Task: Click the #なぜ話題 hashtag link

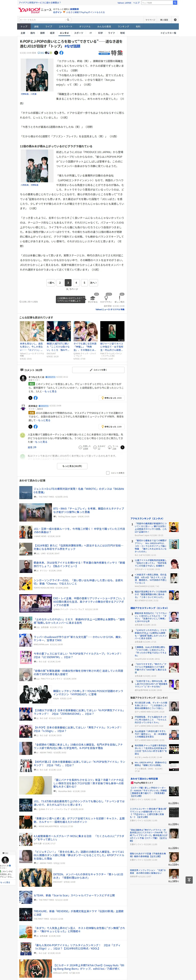Action: click(72, 46)
